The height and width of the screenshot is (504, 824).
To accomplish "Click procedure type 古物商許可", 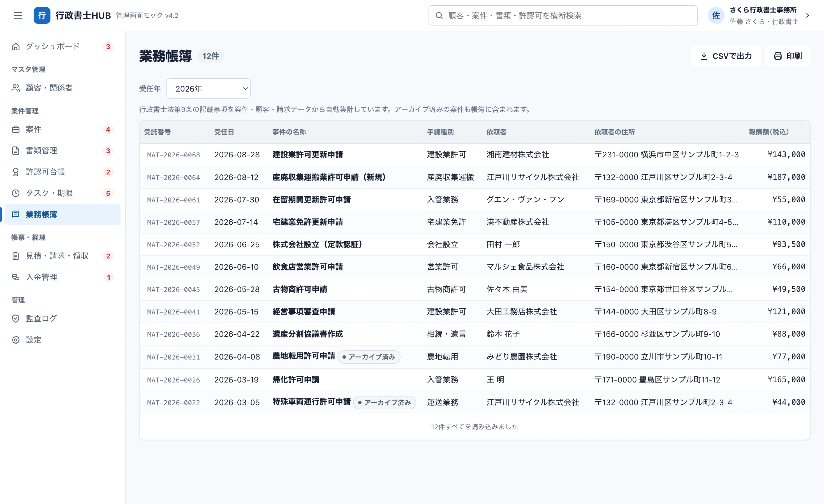I will [446, 289].
